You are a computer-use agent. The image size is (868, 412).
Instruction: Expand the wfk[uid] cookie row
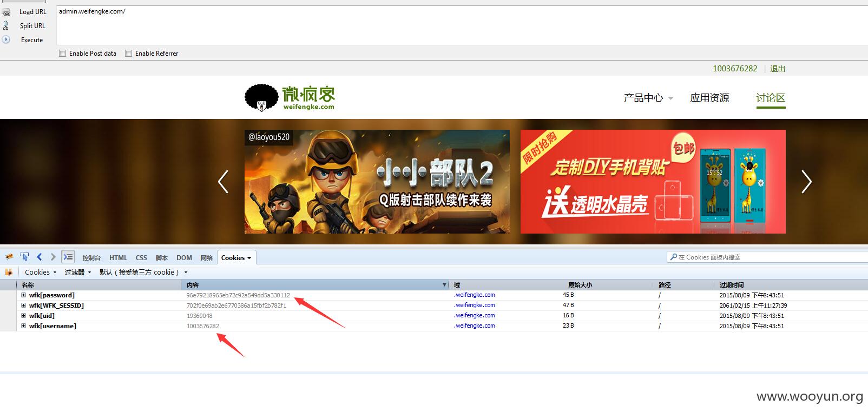(24, 316)
